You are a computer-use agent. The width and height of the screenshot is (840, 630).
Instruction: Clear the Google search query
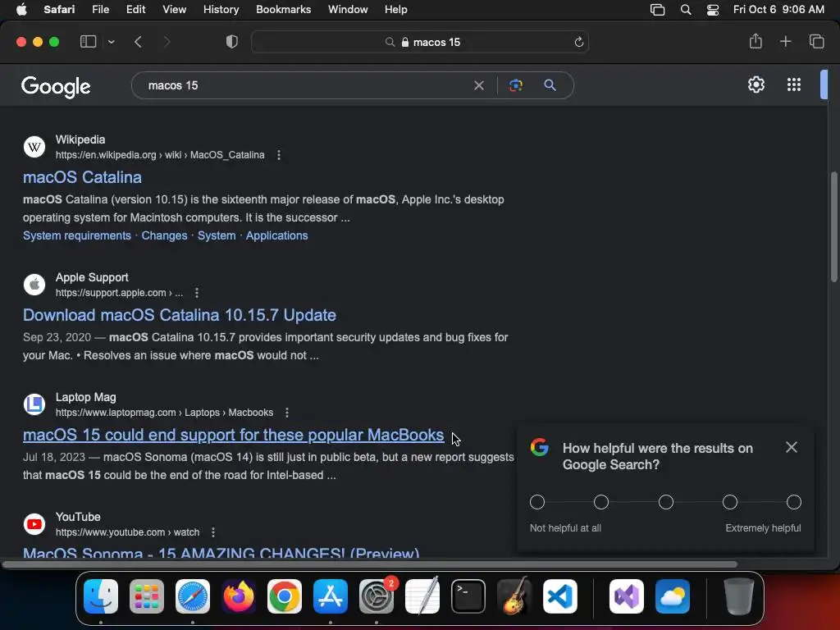tap(479, 85)
